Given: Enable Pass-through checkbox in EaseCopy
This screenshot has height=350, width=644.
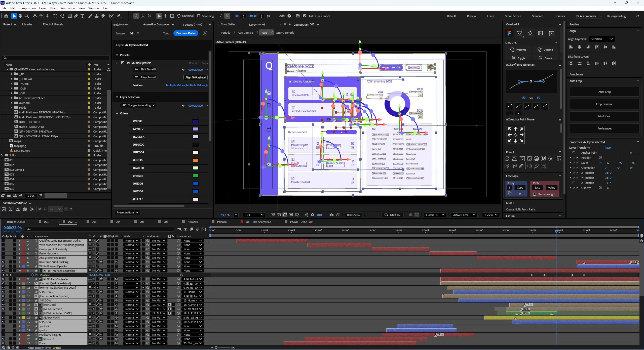Looking at the screenshot, I should [x=535, y=194].
